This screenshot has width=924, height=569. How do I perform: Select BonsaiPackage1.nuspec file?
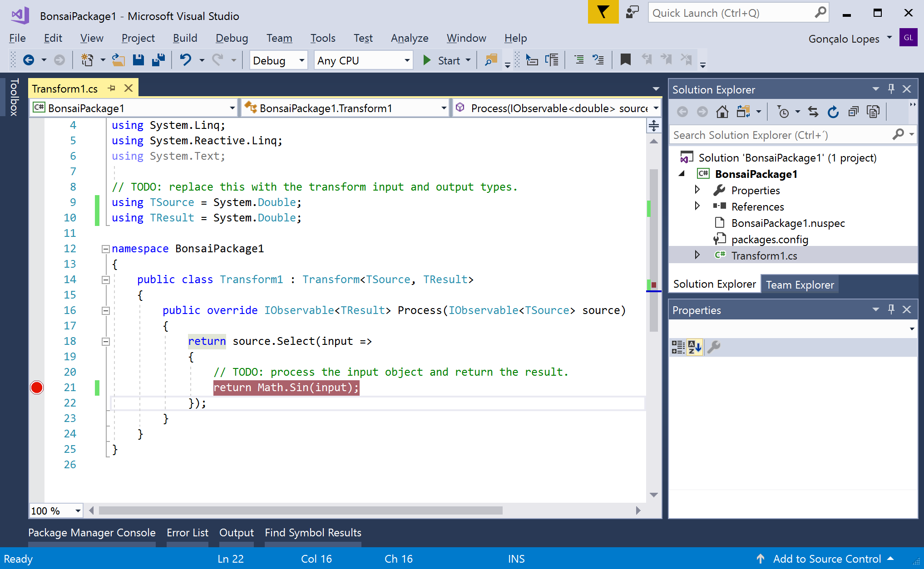point(788,223)
